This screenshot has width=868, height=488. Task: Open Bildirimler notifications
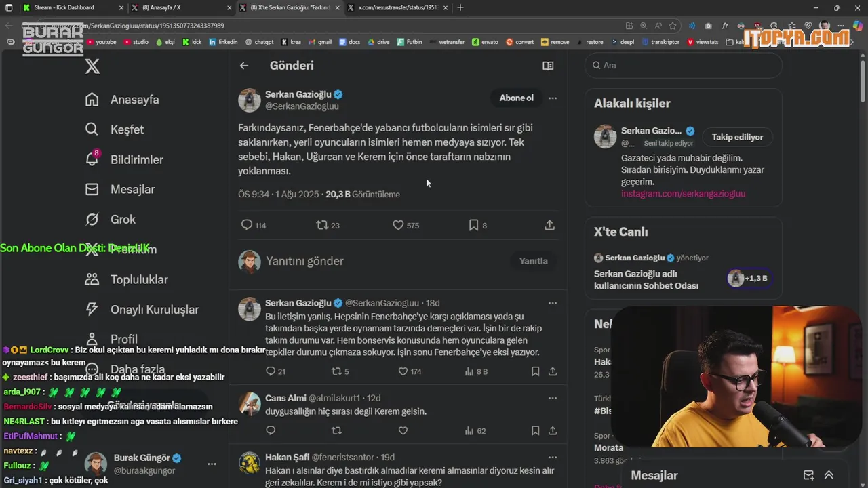[x=124, y=159]
